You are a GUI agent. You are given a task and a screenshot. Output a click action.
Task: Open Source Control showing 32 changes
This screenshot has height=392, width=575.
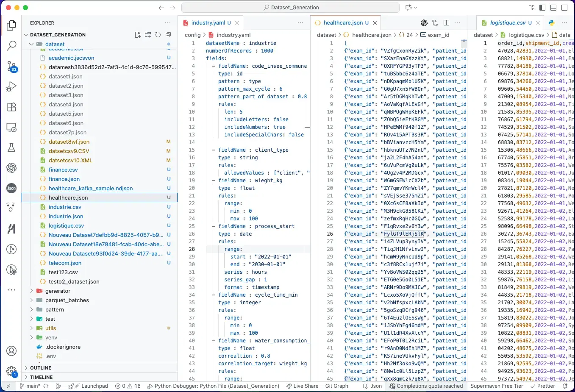point(11,66)
